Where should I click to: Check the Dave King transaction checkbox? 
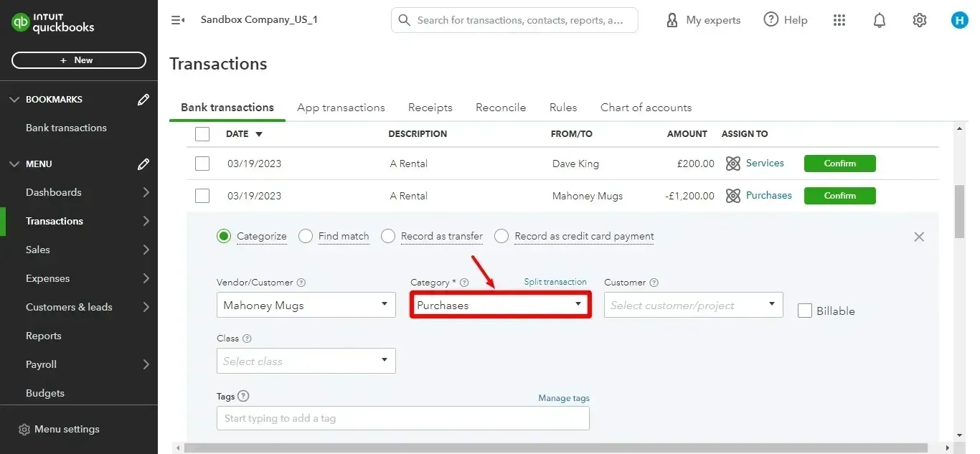click(202, 164)
